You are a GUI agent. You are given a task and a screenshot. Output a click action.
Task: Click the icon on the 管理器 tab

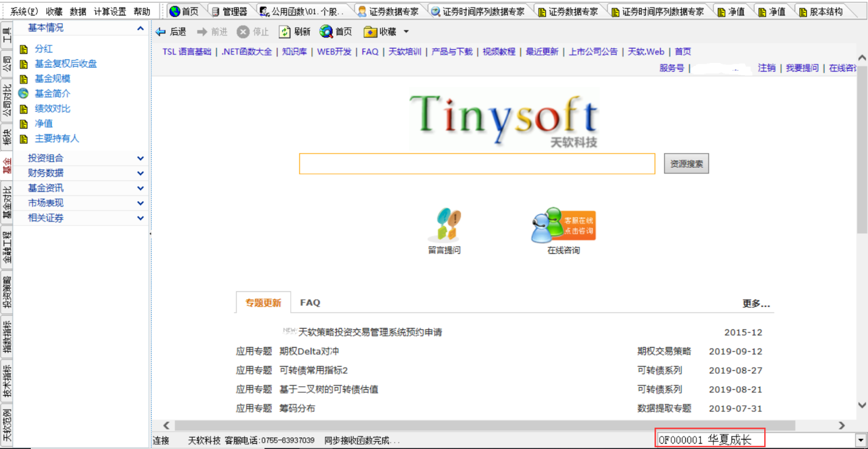(x=216, y=11)
